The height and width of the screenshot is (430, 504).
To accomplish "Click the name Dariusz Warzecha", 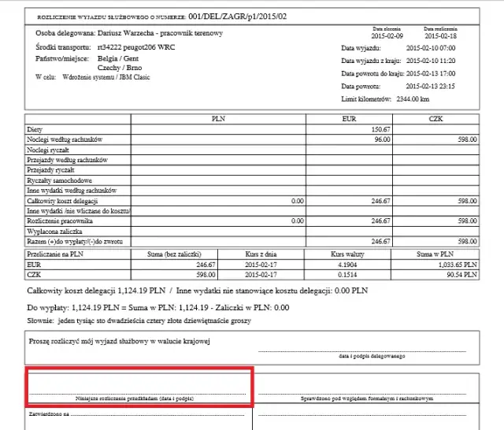I will click(x=128, y=34).
